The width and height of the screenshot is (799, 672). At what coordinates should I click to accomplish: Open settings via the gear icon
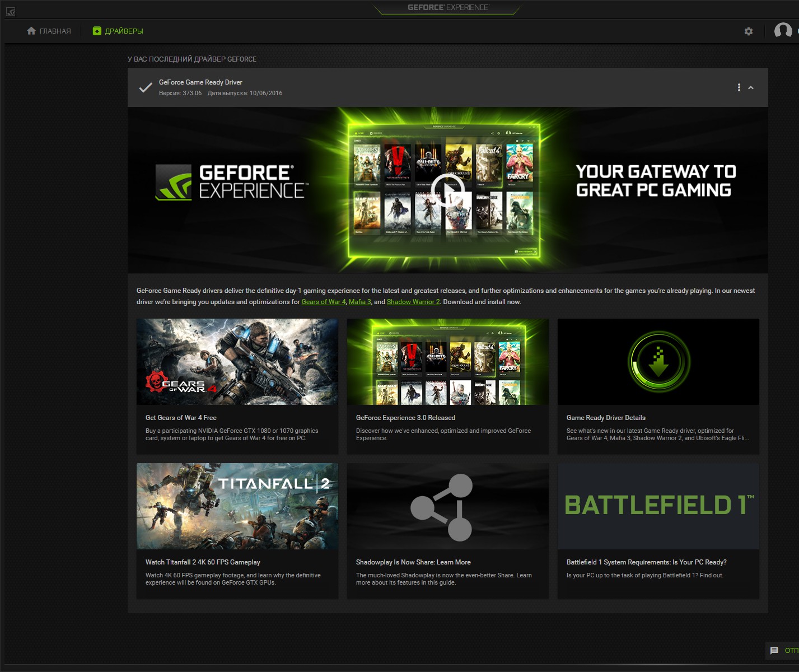click(749, 31)
